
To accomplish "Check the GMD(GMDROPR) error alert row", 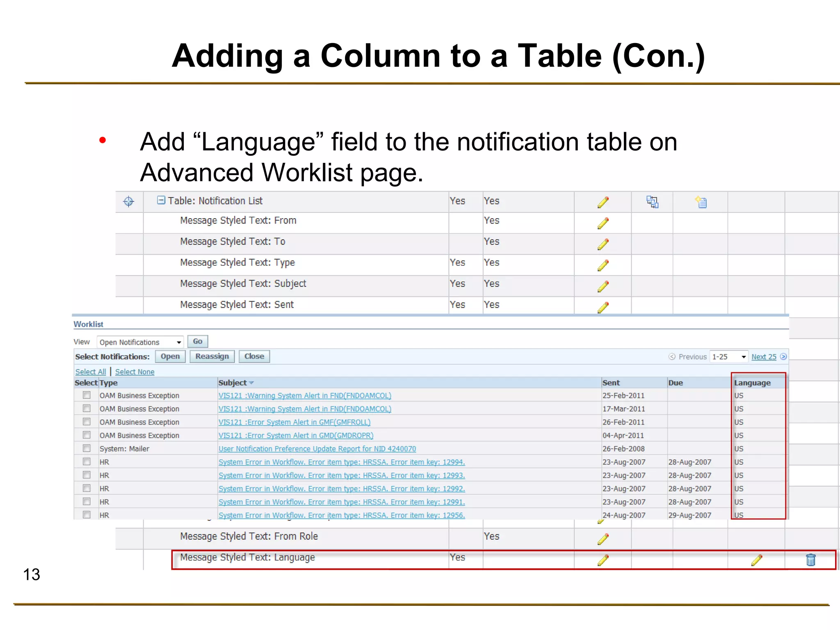I will click(x=87, y=435).
